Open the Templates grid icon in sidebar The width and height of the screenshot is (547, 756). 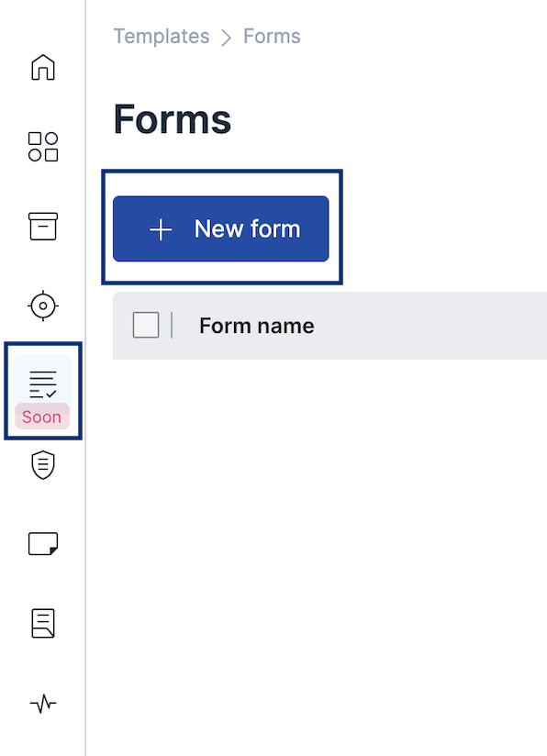coord(41,146)
